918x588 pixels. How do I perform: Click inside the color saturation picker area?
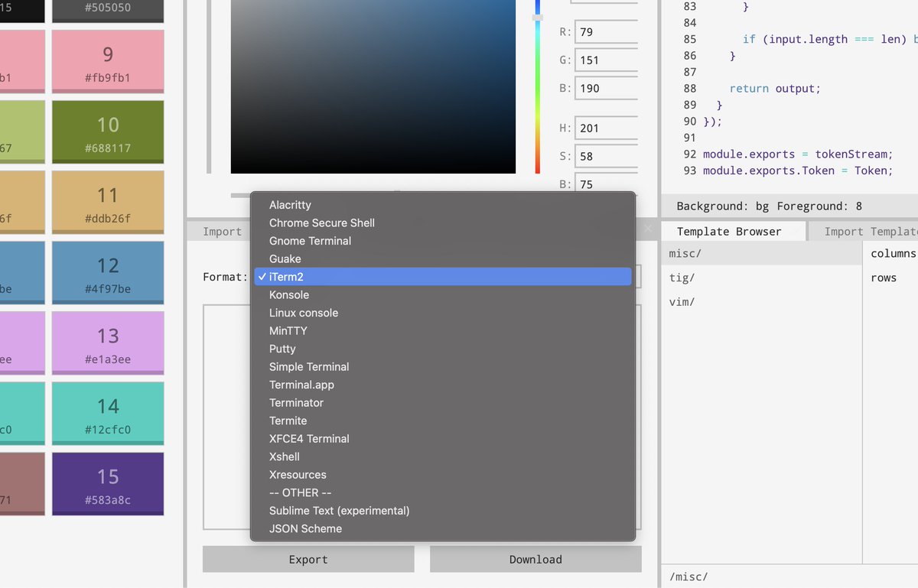(x=373, y=86)
